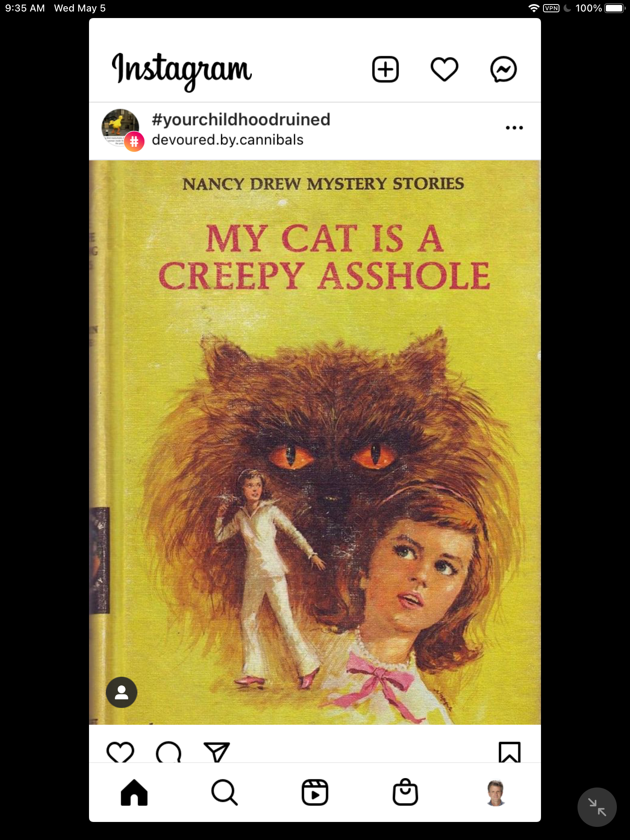Open Messenger direct messages icon

(503, 69)
